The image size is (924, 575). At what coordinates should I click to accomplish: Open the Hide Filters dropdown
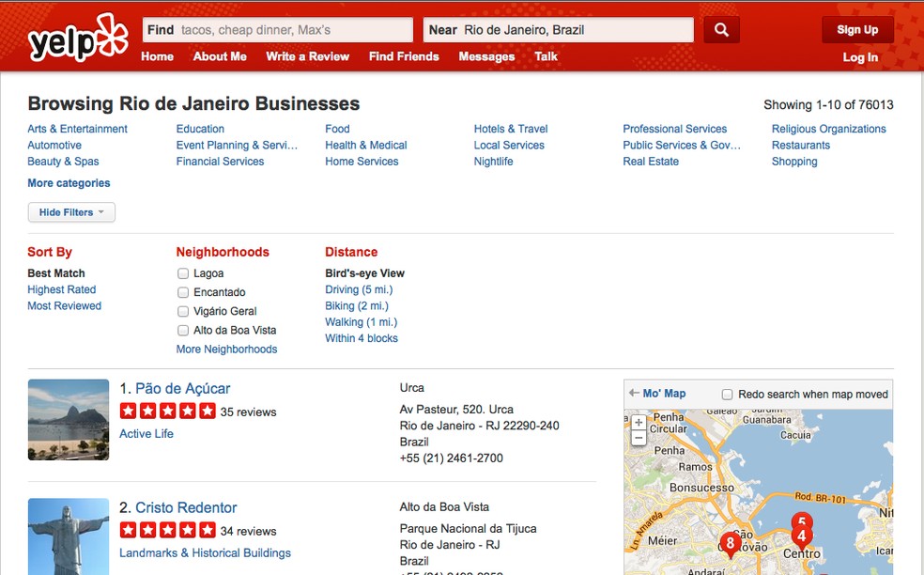click(x=70, y=212)
